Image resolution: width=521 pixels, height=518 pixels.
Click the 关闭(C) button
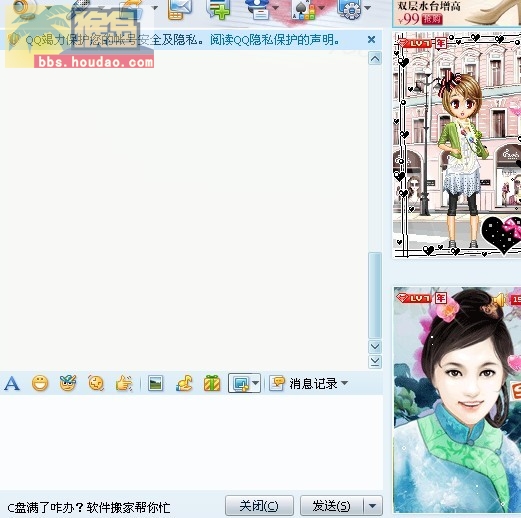[259, 506]
